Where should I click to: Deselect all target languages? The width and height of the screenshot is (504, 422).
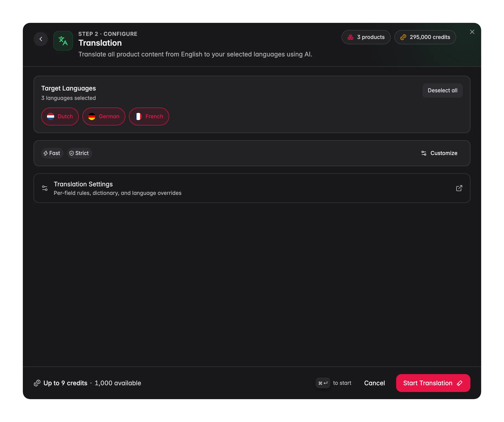[442, 90]
